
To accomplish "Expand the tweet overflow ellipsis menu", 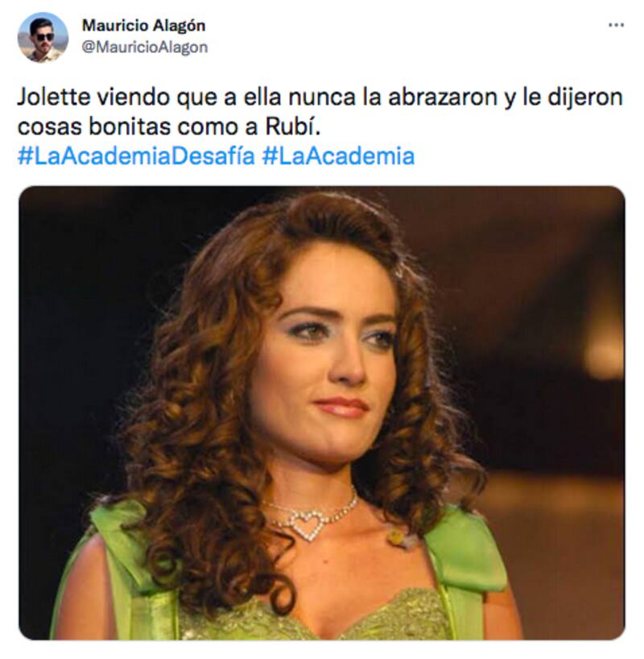I will (616, 26).
